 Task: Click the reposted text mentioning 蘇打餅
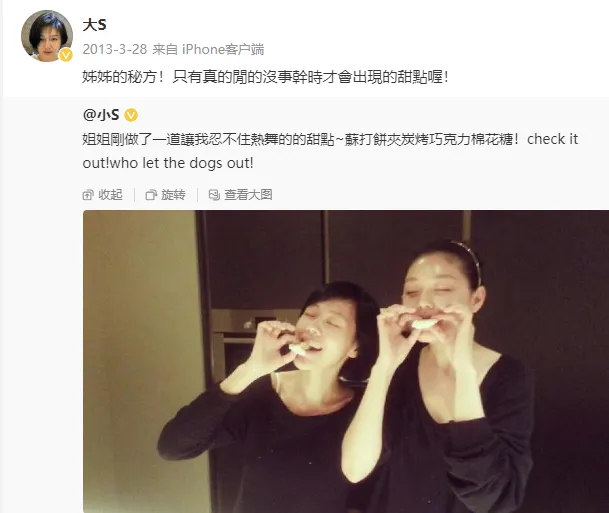click(330, 139)
